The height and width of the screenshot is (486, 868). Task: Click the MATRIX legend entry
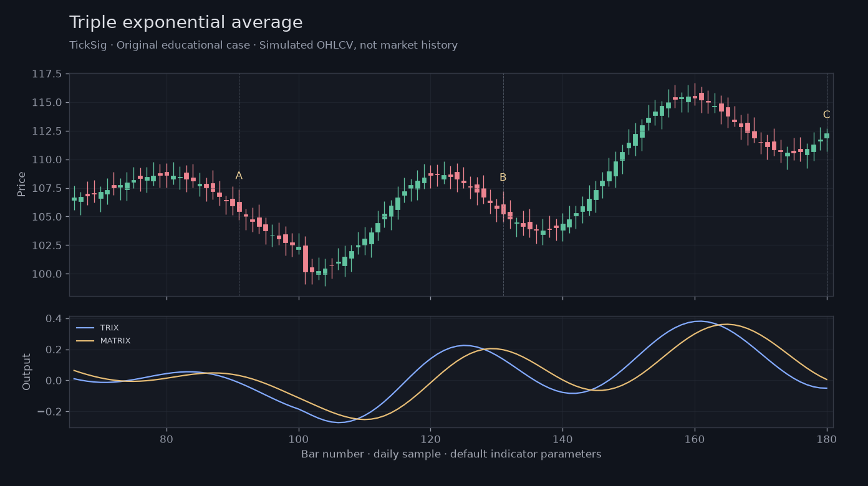tap(104, 341)
